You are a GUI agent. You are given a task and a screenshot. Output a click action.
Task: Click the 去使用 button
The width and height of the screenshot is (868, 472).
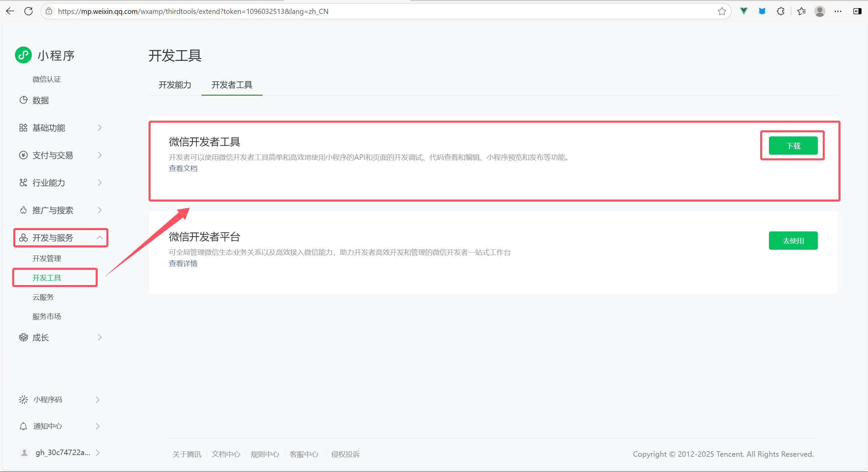[793, 241]
